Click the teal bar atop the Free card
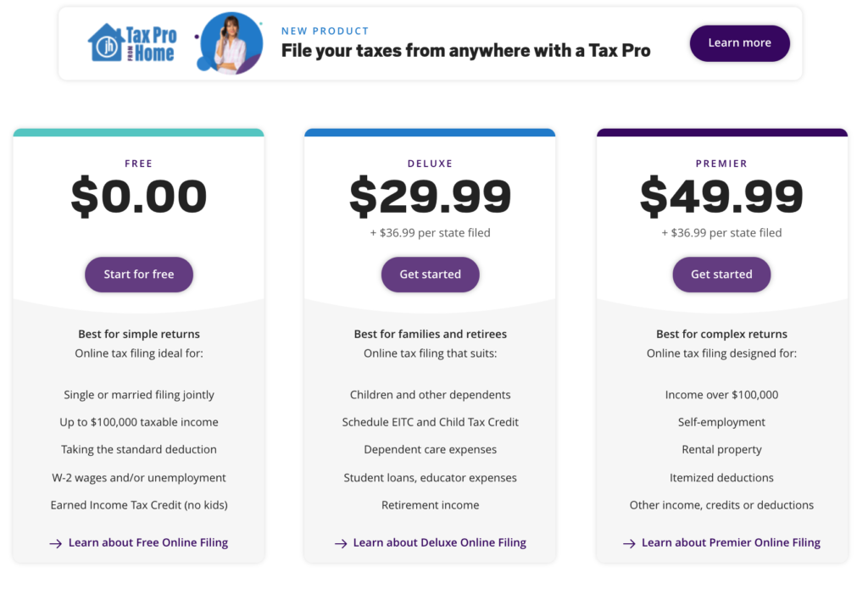 coord(138,132)
